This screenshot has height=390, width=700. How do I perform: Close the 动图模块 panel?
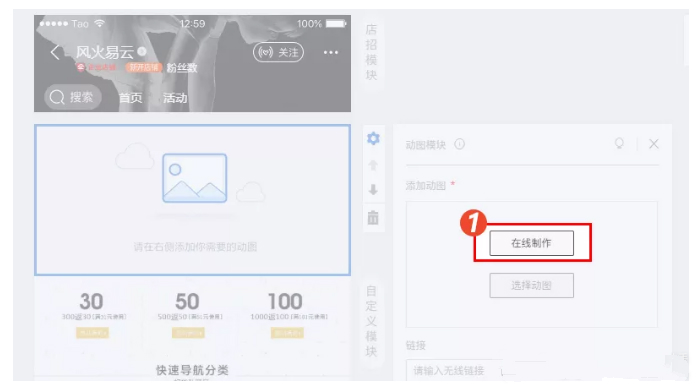pyautogui.click(x=654, y=144)
